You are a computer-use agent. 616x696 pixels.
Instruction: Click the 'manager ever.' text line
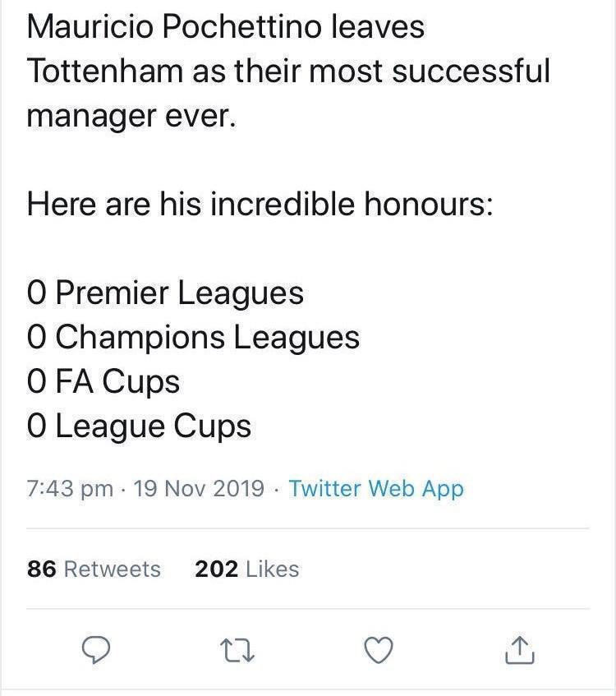click(131, 116)
